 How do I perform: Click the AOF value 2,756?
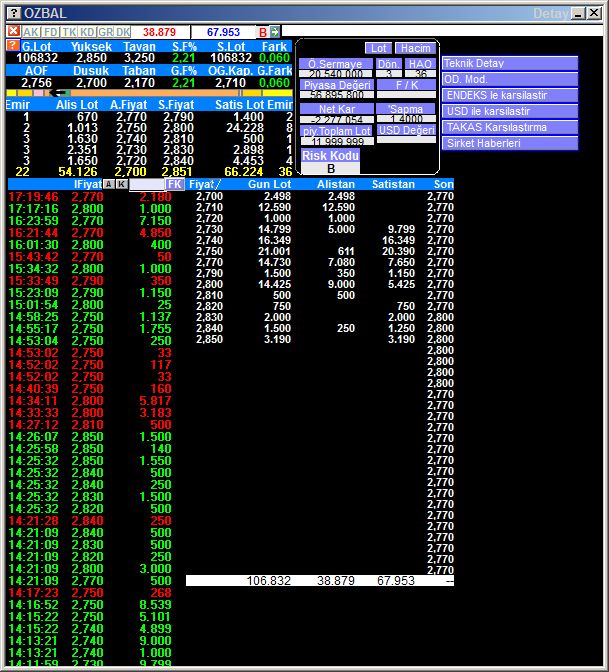tap(36, 83)
